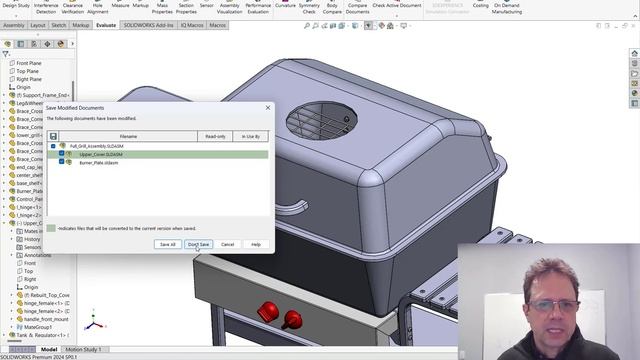Click the Section View icon in heads-up toolbar

coord(333,26)
